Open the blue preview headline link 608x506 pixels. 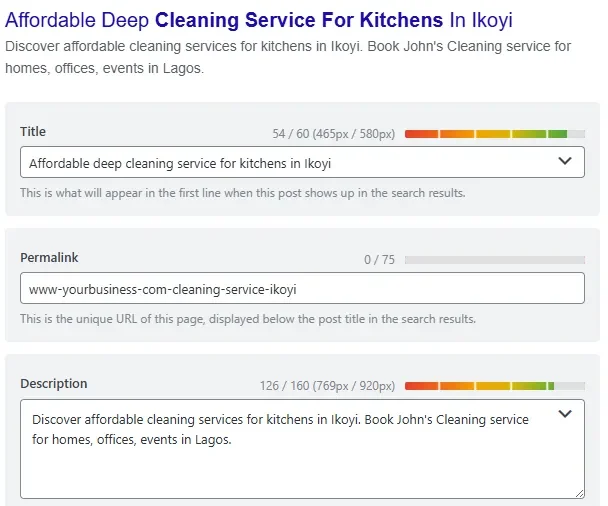tap(259, 19)
